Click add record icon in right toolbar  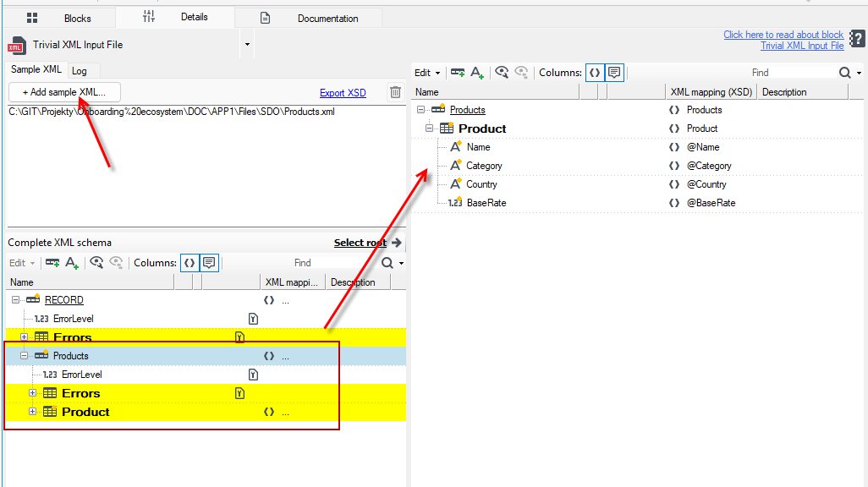coord(457,73)
